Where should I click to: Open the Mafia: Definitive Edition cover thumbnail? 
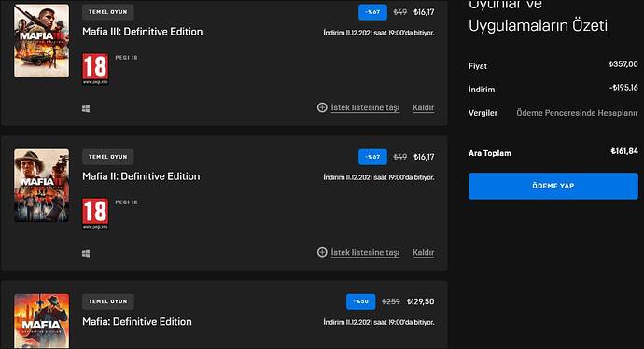point(41,321)
